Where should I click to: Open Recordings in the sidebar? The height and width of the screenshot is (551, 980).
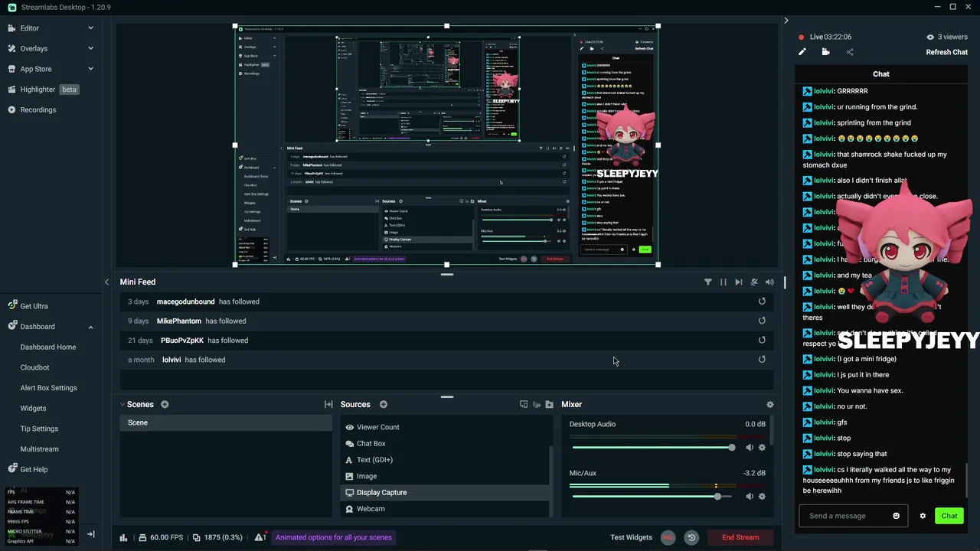tap(38, 109)
